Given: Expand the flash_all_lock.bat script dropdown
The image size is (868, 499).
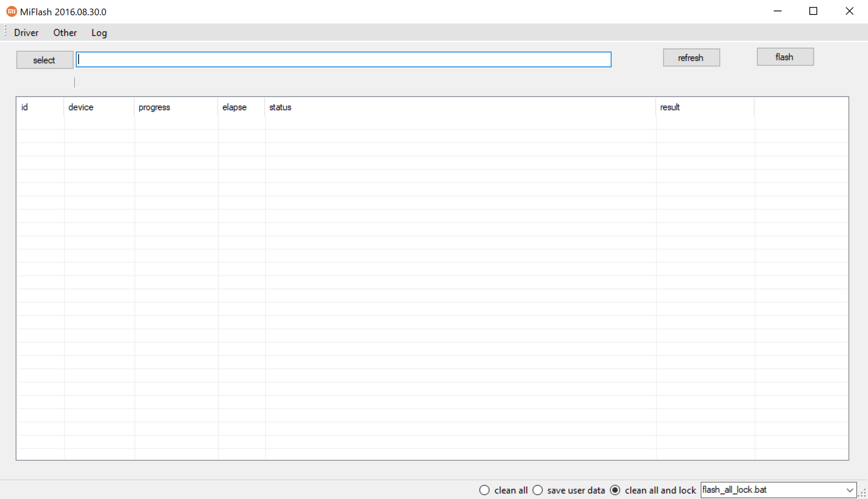Looking at the screenshot, I should (x=849, y=490).
